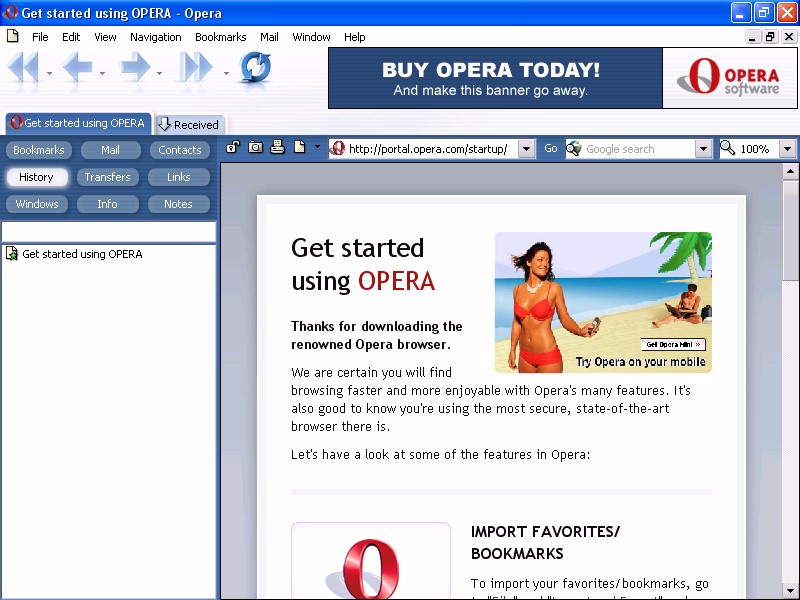The height and width of the screenshot is (600, 800).
Task: Open the Mail menu
Action: coord(269,37)
